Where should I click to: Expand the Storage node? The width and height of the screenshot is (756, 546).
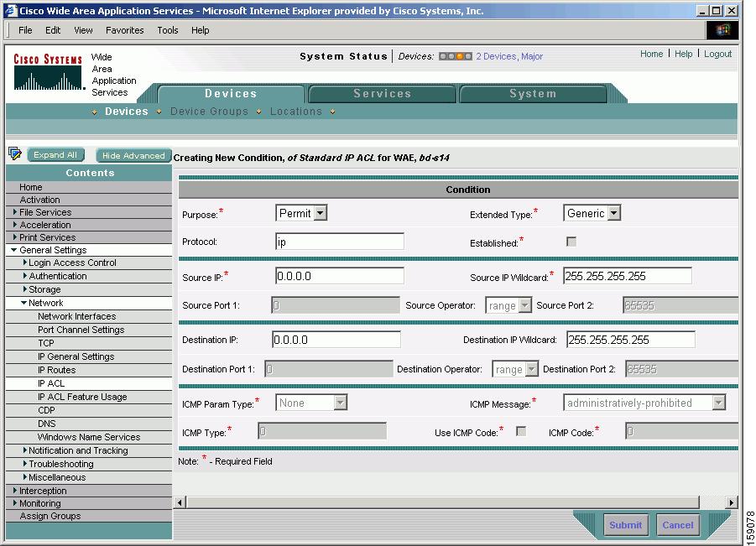click(25, 289)
